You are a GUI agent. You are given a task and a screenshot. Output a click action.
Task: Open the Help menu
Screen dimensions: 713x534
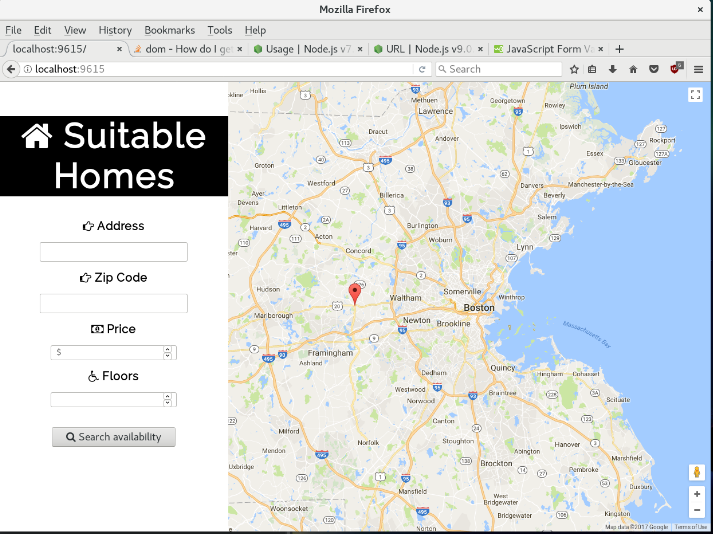click(x=255, y=30)
